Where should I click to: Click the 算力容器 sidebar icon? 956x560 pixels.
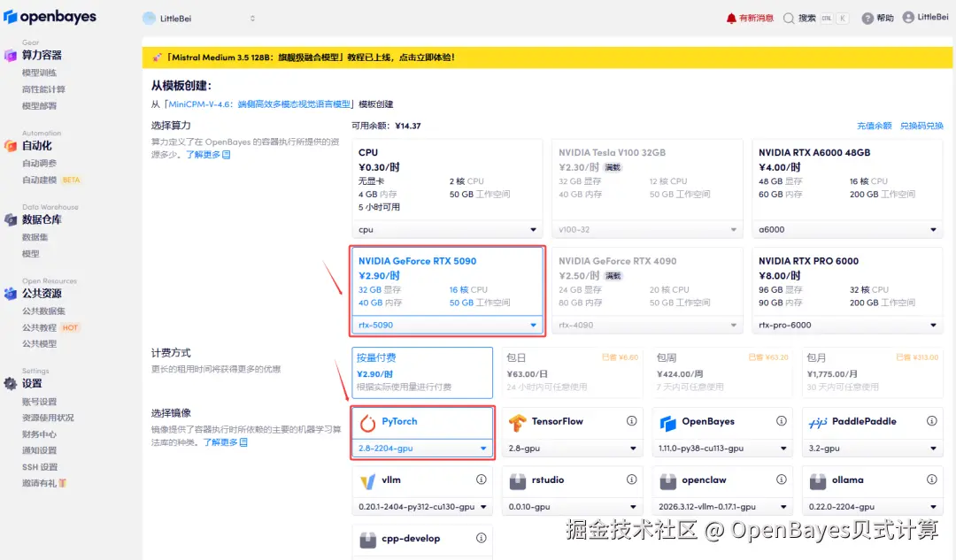point(11,56)
